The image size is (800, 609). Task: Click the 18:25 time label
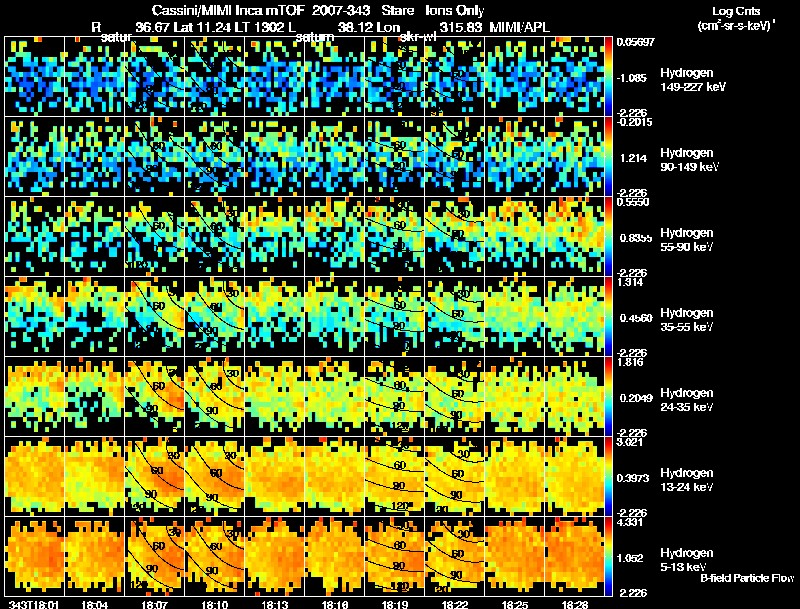515,604
